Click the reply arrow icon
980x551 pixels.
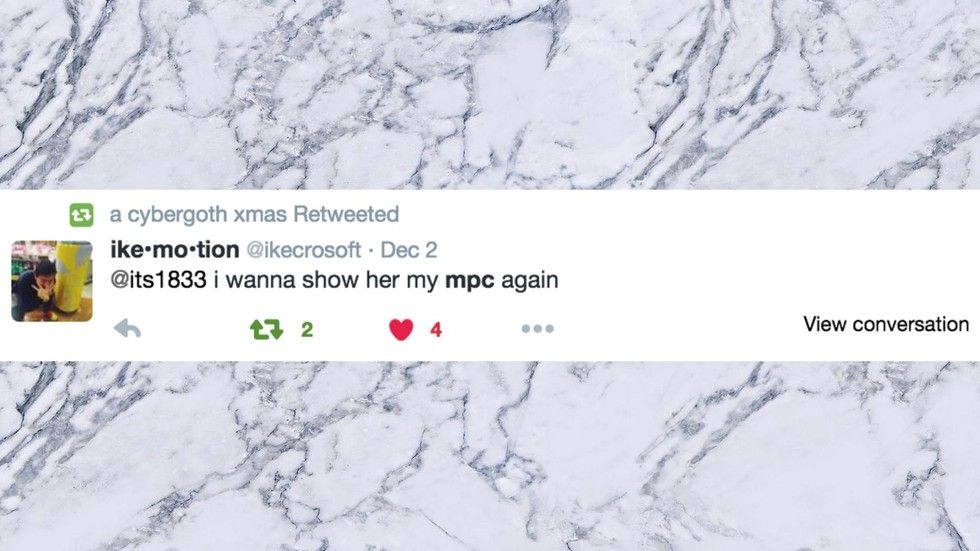[x=128, y=328]
